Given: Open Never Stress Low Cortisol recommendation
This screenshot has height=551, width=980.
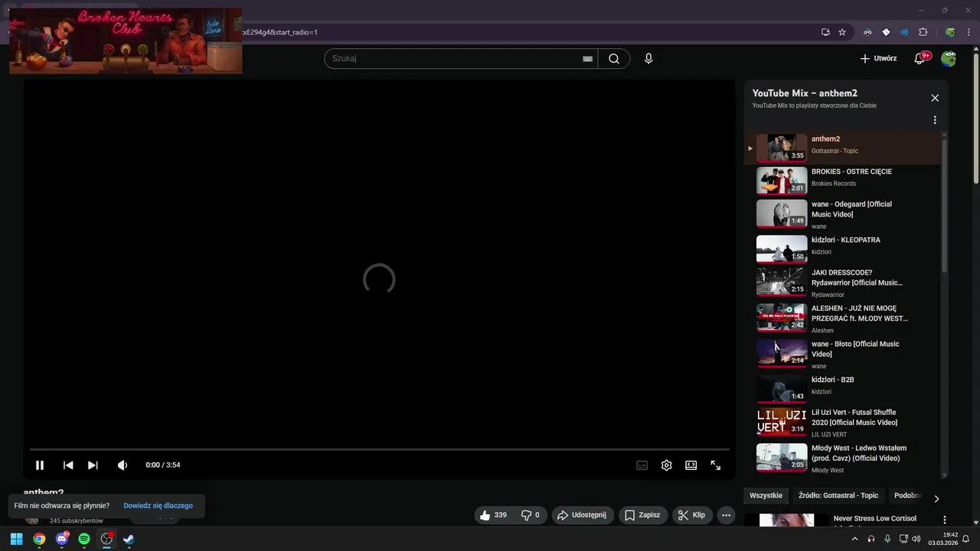Looking at the screenshot, I should (874, 519).
